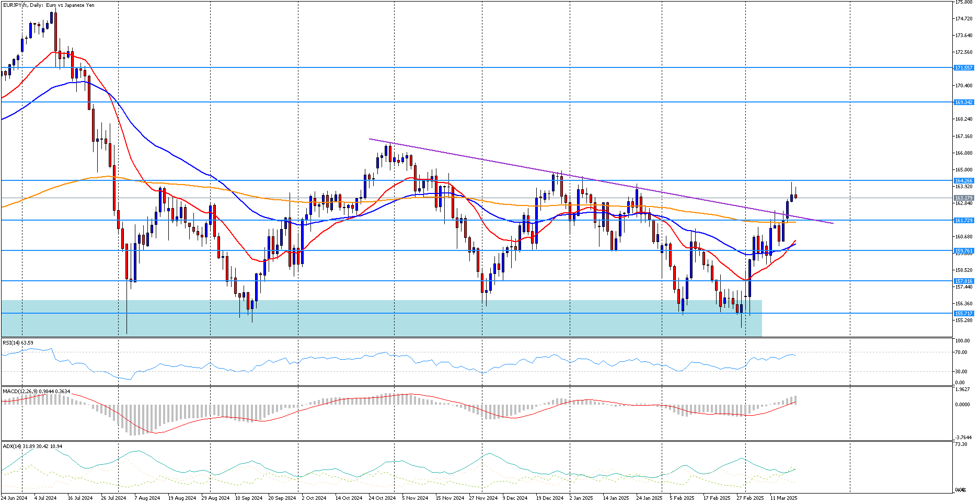The image size is (980, 504).
Task: Select the current price label 163.179
Action: pyautogui.click(x=964, y=198)
